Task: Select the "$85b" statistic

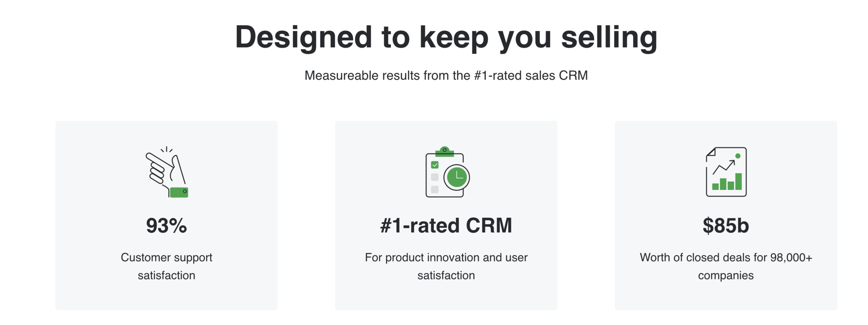Action: click(726, 225)
